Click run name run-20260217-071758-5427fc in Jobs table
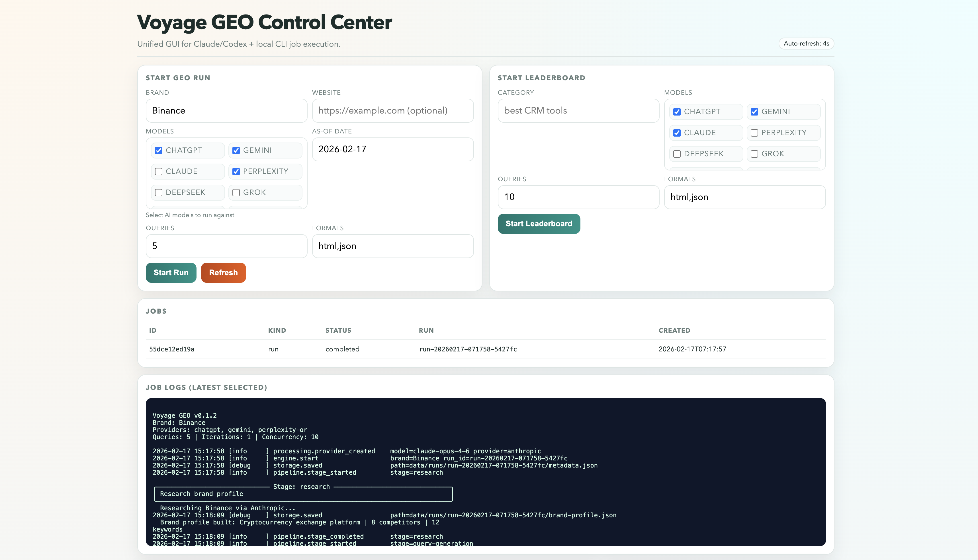 point(468,349)
